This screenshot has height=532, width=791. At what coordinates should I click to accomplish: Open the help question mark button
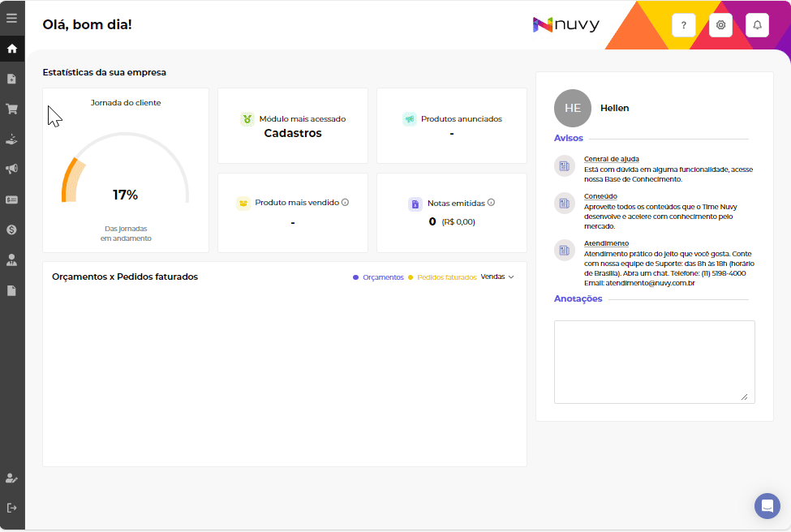click(683, 25)
